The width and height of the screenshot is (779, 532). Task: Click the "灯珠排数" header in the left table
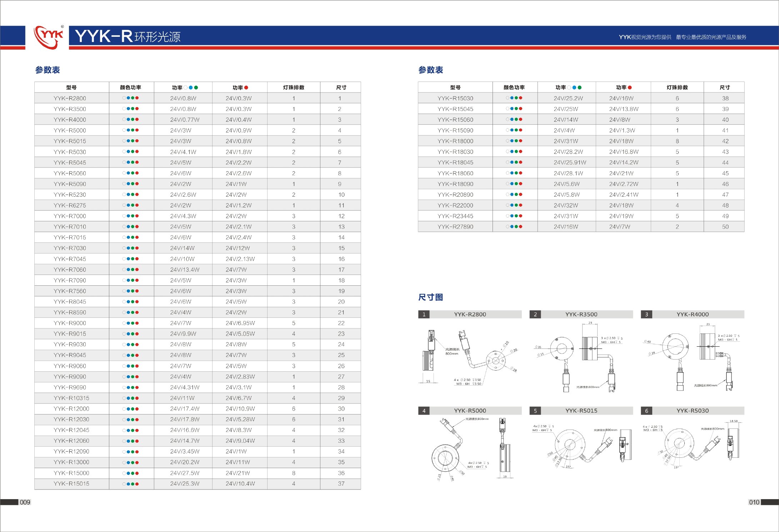(x=294, y=87)
